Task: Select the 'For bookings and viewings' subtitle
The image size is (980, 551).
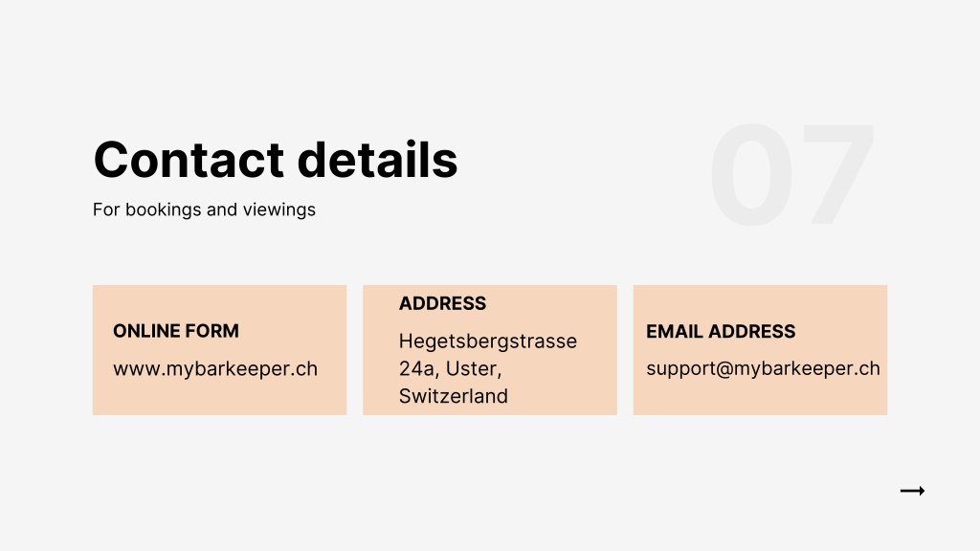Action: tap(204, 209)
